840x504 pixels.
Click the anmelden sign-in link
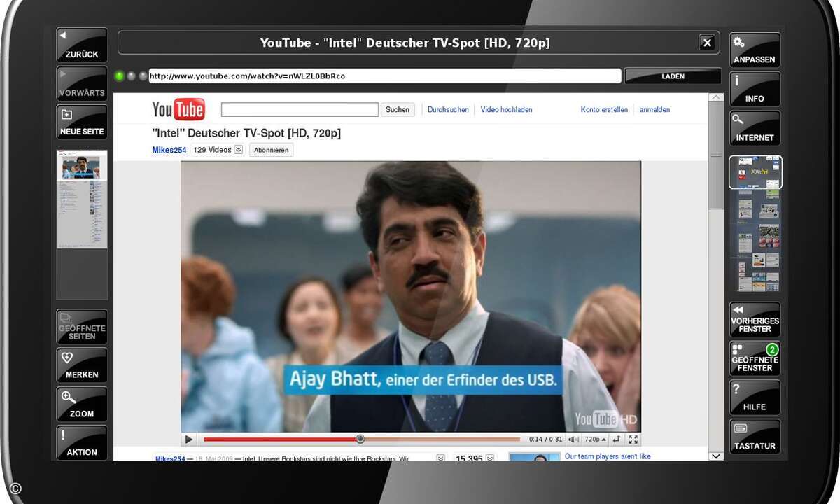click(x=654, y=110)
